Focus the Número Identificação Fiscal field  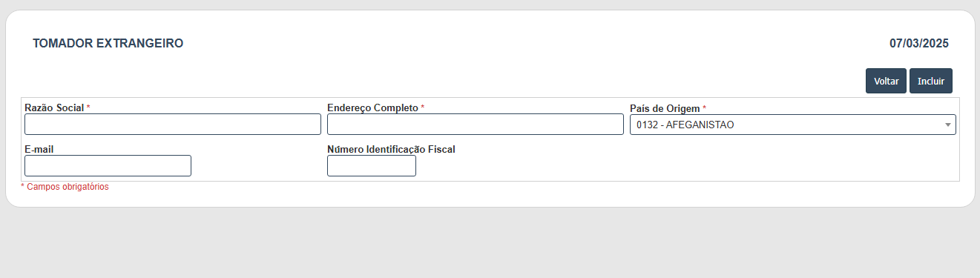tap(372, 166)
